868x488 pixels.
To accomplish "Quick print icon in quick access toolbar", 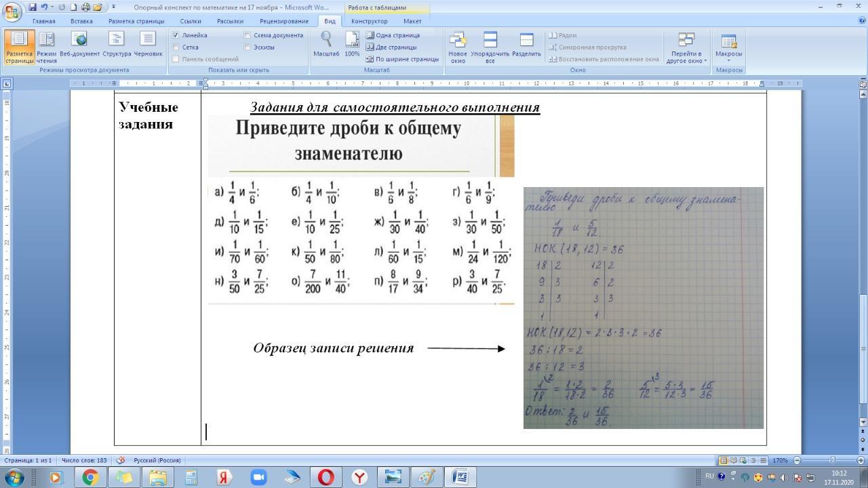I will [85, 7].
